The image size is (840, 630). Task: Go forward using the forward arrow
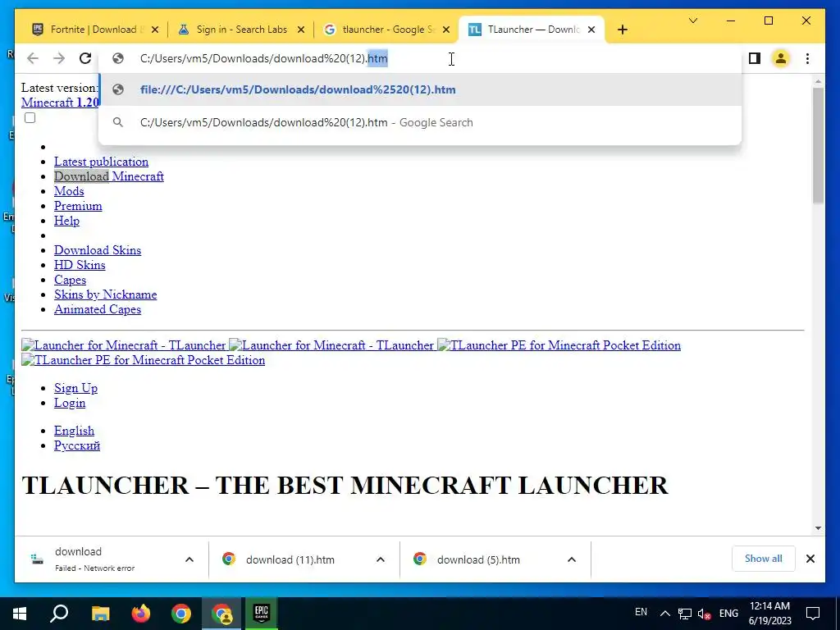pos(59,58)
